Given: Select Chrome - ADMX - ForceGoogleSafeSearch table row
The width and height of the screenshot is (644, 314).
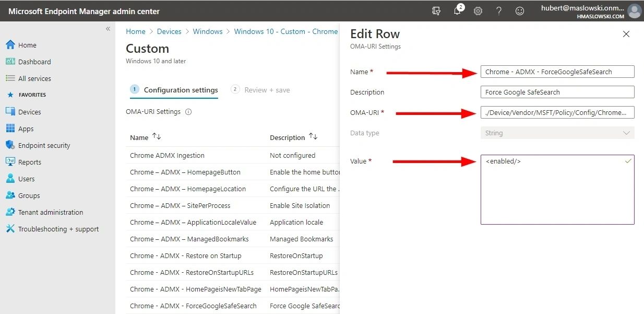Looking at the screenshot, I should (232, 306).
